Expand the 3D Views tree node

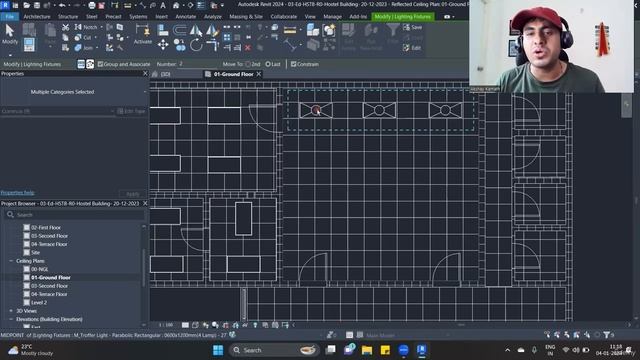pos(11,311)
